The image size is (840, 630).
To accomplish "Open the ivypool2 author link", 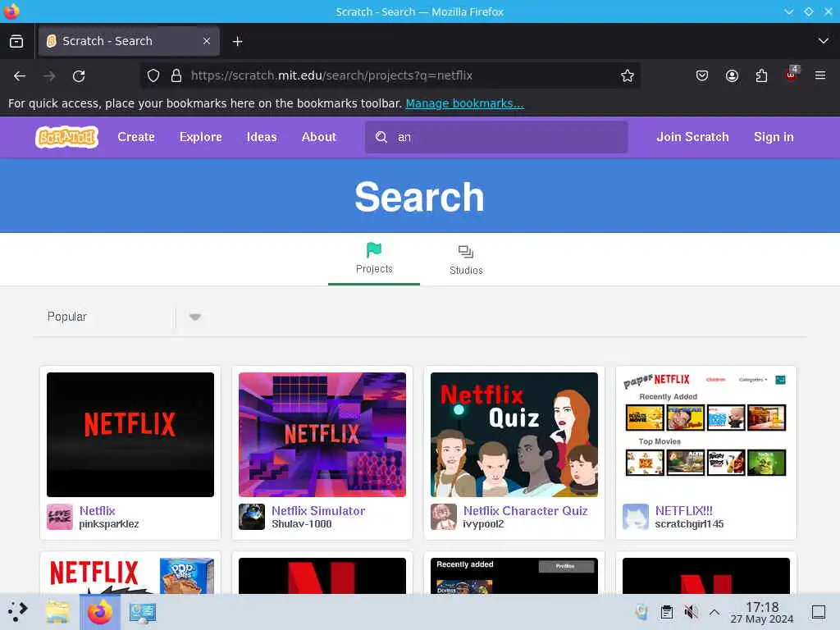I will pos(483,524).
